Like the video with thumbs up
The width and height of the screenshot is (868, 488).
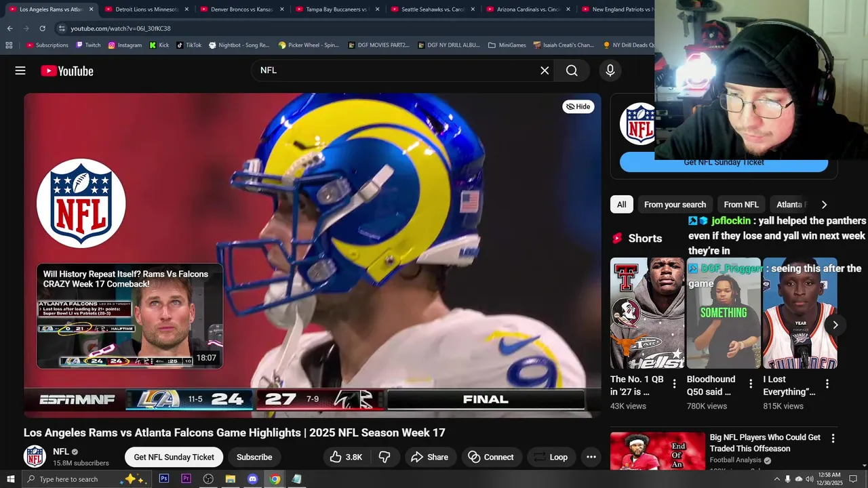click(x=346, y=457)
